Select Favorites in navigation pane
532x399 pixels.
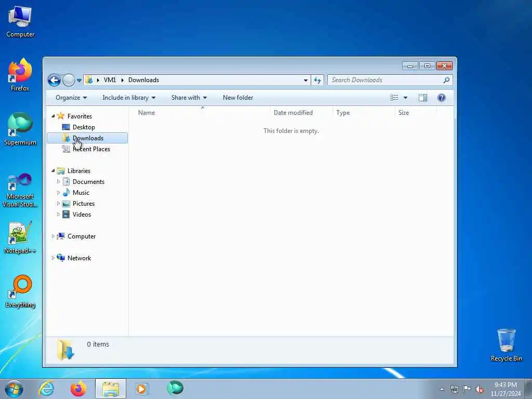pyautogui.click(x=79, y=116)
